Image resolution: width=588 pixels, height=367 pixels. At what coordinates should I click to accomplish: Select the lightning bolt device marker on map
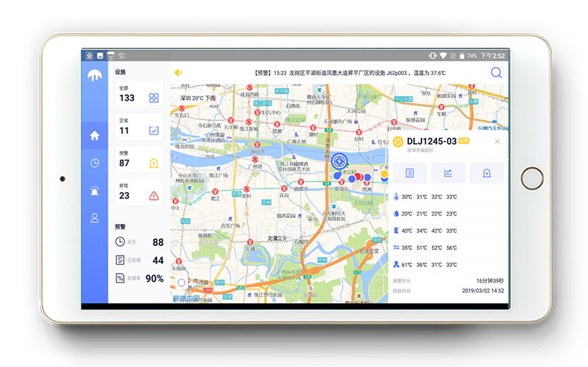[x=339, y=161]
